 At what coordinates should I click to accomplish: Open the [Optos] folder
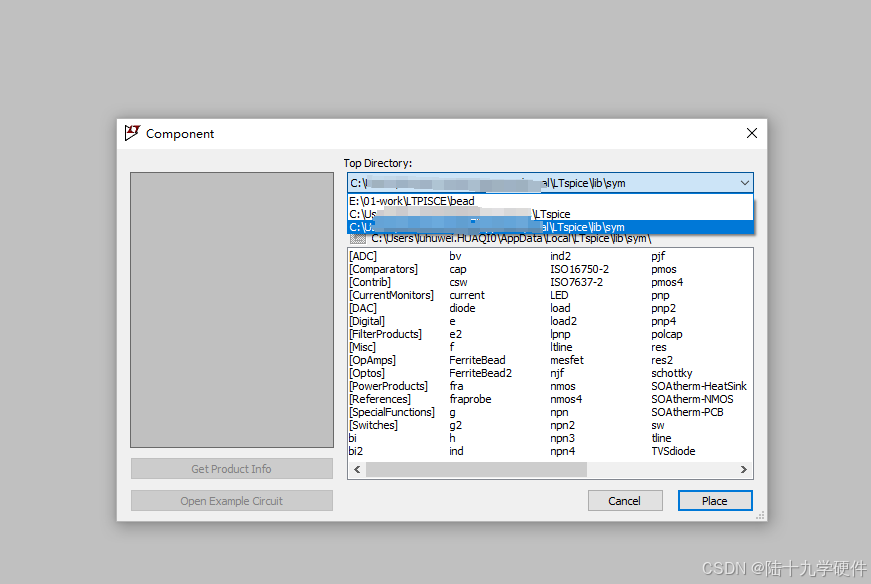pyautogui.click(x=367, y=373)
